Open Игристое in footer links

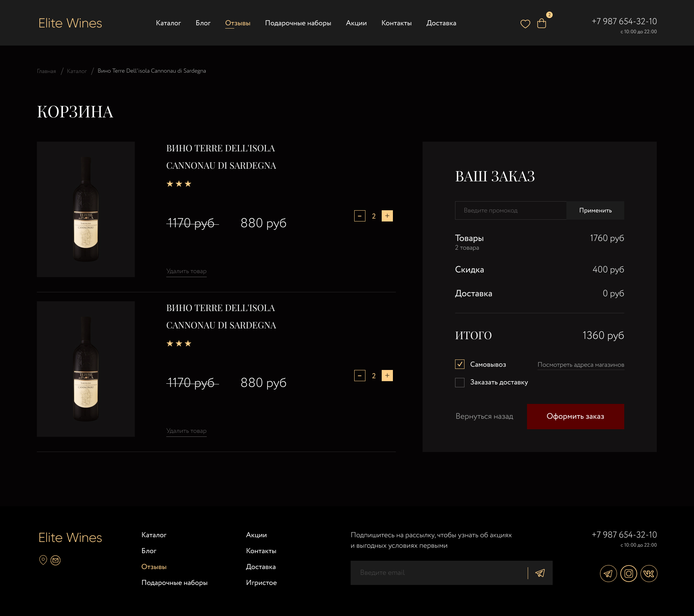[x=261, y=583]
